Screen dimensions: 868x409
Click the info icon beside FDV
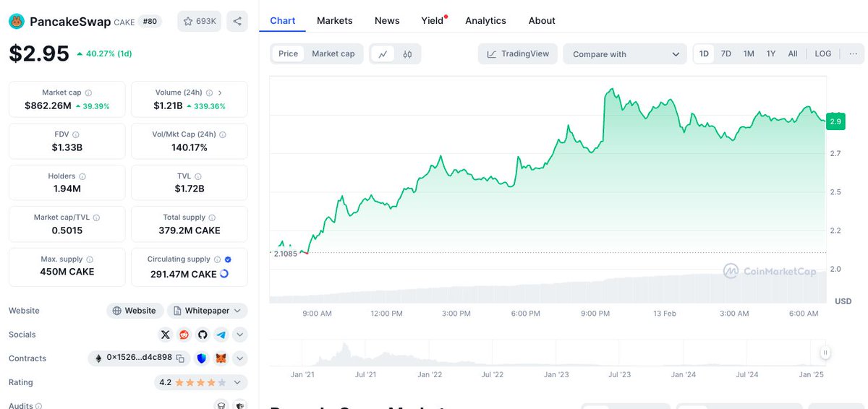pyautogui.click(x=76, y=134)
